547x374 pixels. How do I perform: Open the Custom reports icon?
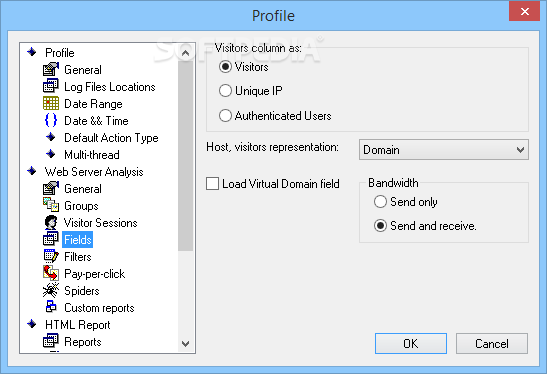(x=51, y=307)
